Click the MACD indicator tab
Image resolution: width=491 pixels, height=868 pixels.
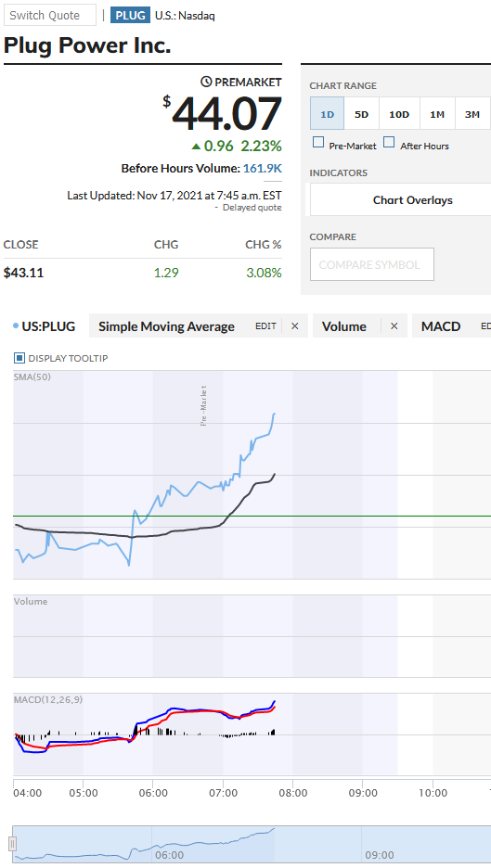tap(441, 326)
